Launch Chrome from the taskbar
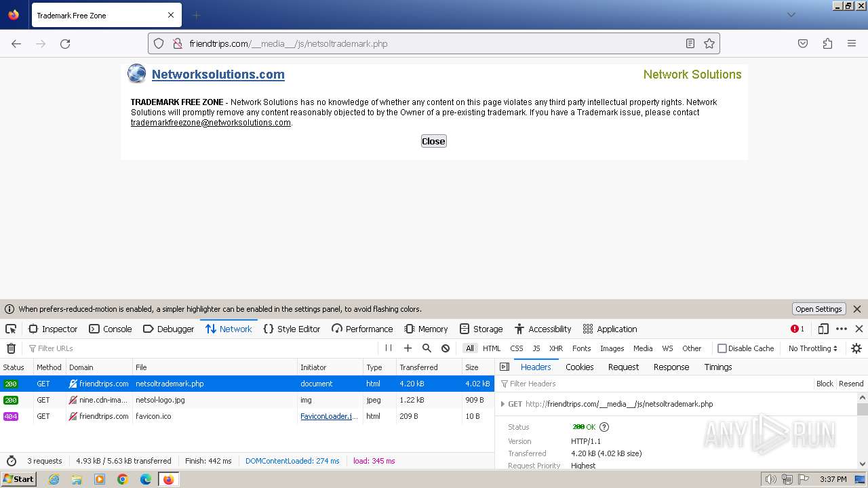 pyautogui.click(x=123, y=479)
